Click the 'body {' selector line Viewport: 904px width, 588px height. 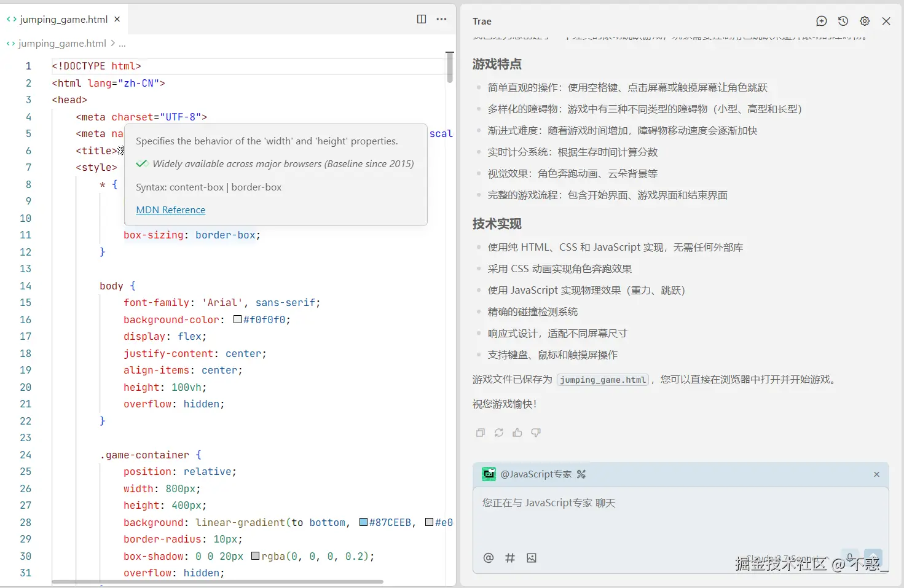tap(117, 286)
